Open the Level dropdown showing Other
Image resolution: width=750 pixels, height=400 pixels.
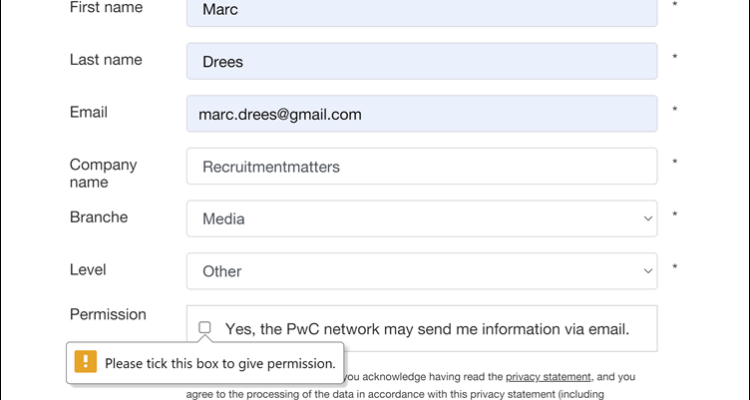click(x=421, y=271)
